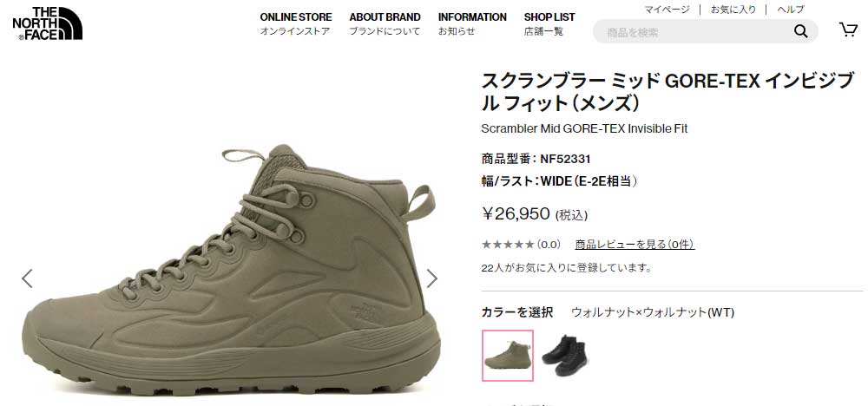Open the shopping cart icon

click(848, 29)
